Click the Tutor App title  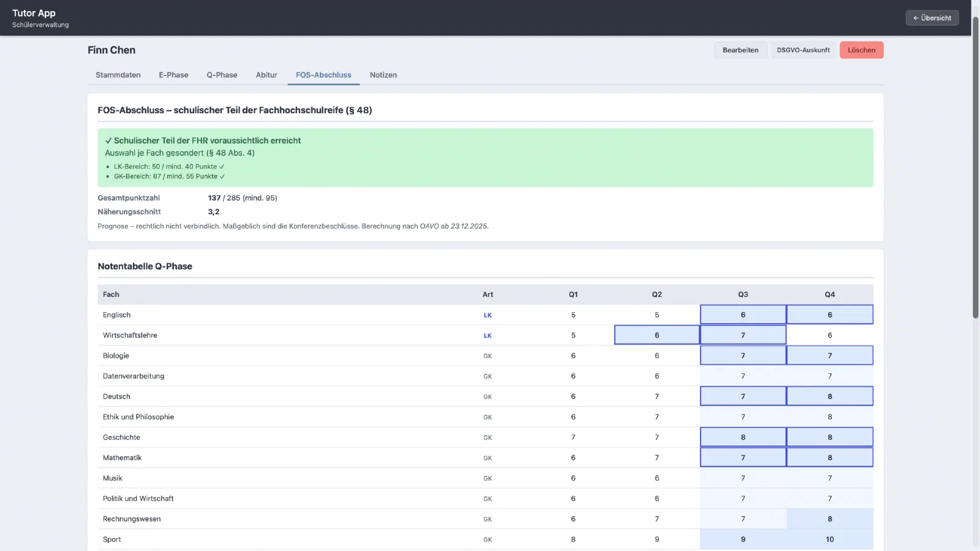(34, 13)
